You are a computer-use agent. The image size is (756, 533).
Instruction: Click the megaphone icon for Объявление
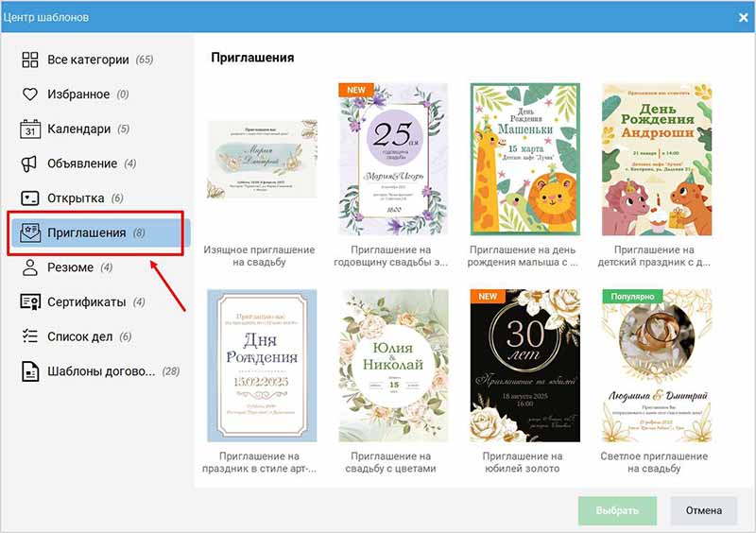point(29,163)
